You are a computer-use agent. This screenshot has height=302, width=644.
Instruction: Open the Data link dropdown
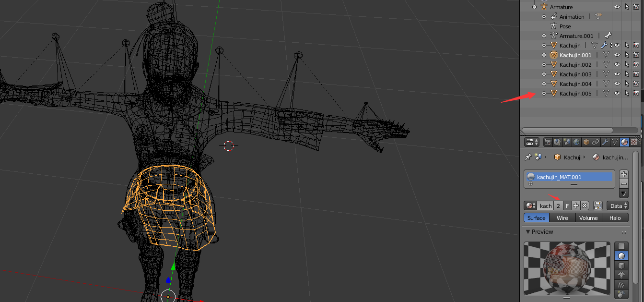(617, 205)
